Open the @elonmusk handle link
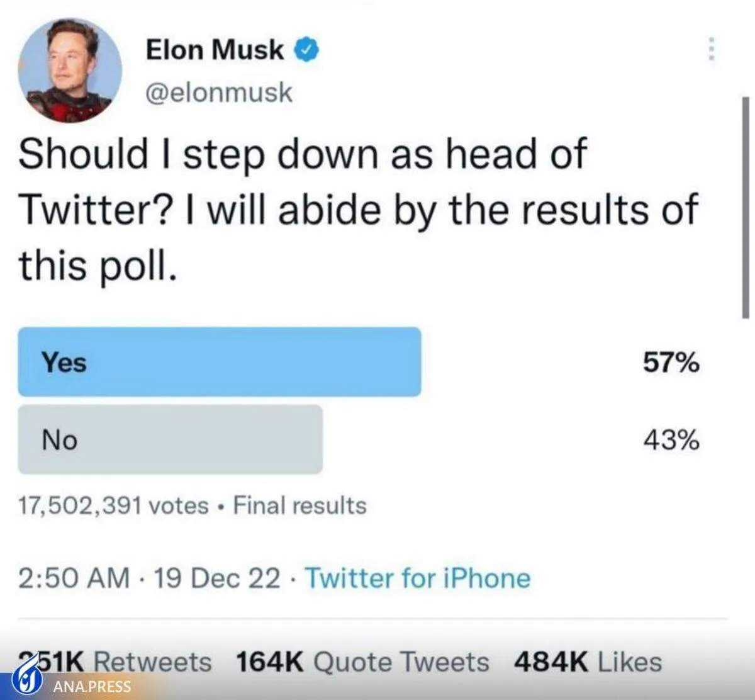Viewport: 755px width, 700px height. (x=219, y=93)
